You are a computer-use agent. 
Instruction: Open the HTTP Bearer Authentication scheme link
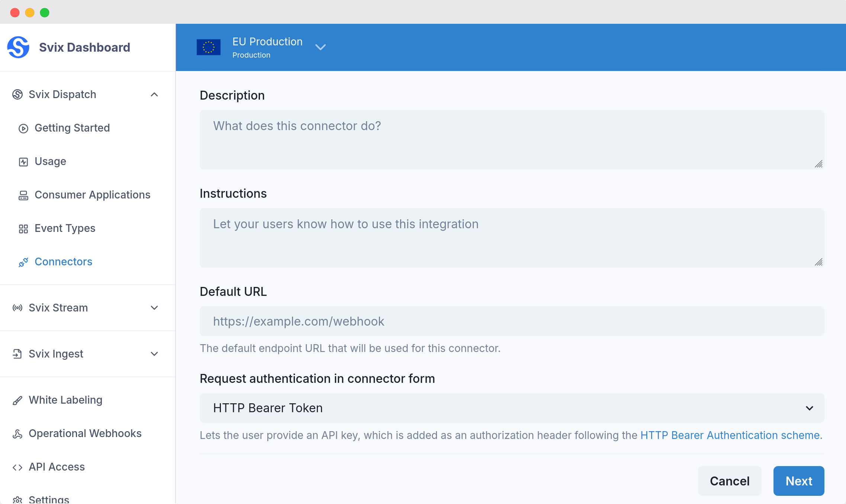(730, 435)
